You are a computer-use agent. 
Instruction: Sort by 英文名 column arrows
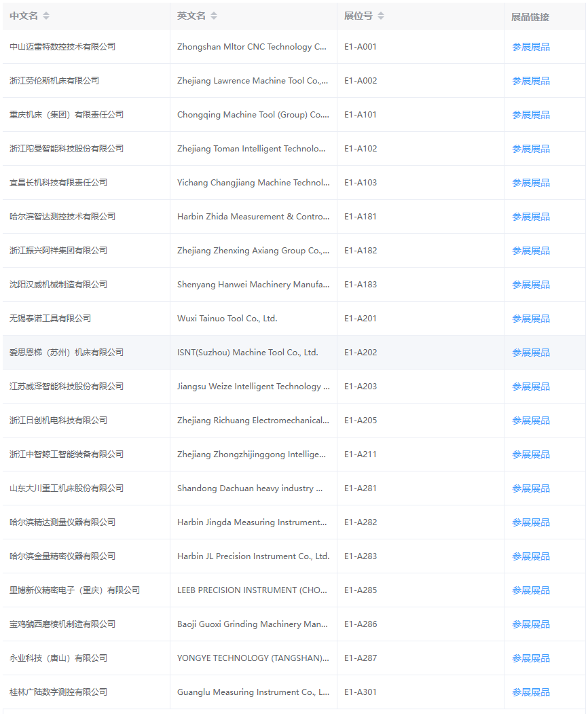point(213,16)
